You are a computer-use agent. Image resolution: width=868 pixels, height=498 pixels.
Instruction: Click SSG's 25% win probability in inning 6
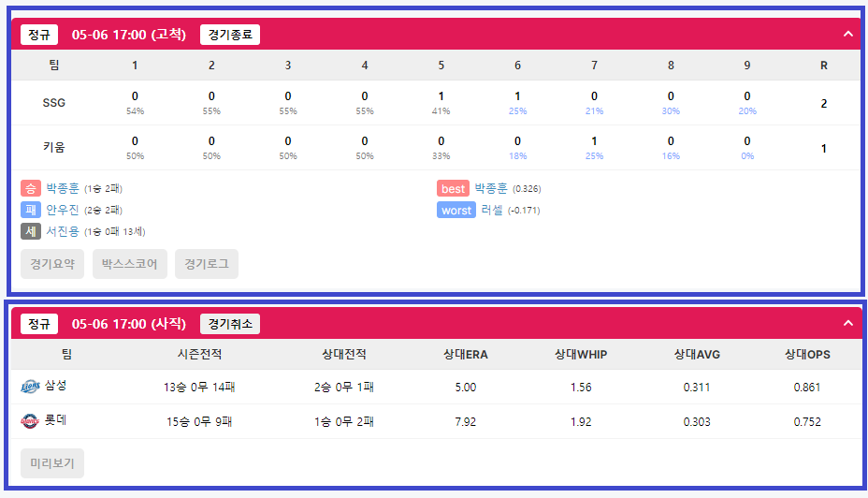(x=517, y=111)
